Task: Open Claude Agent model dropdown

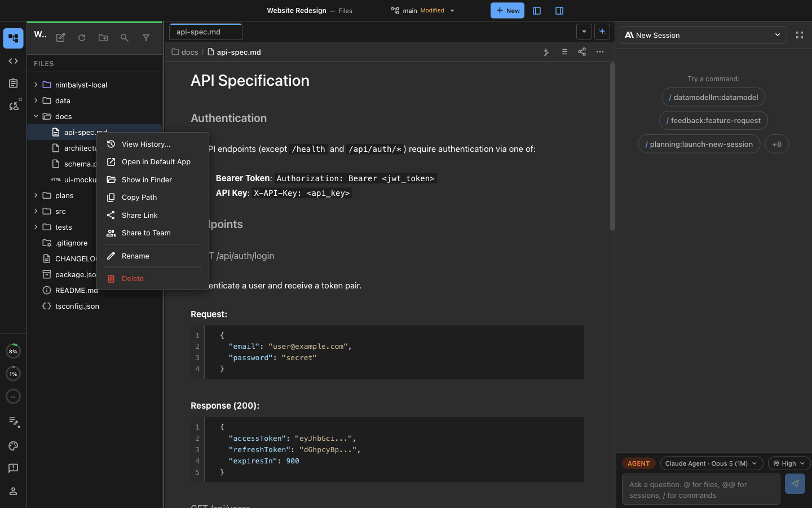Action: [x=712, y=463]
